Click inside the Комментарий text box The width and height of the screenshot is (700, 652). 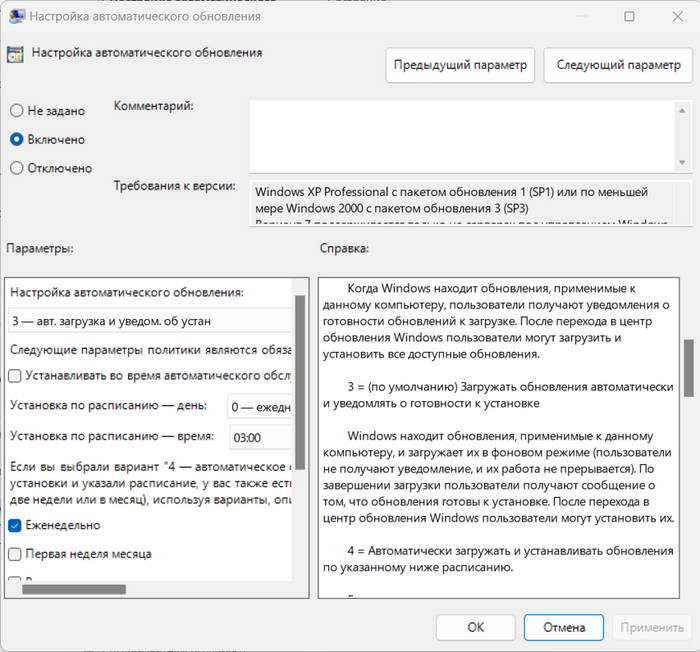[462, 136]
